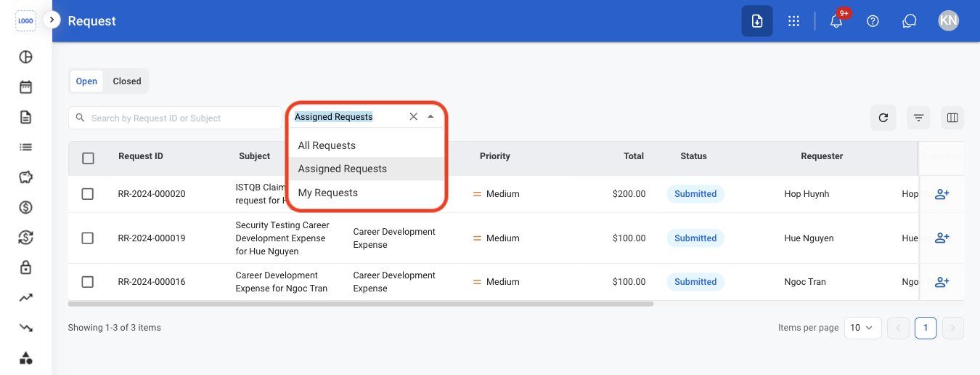Expand the sidebar with the chevron button
The image size is (980, 375).
click(x=52, y=20)
